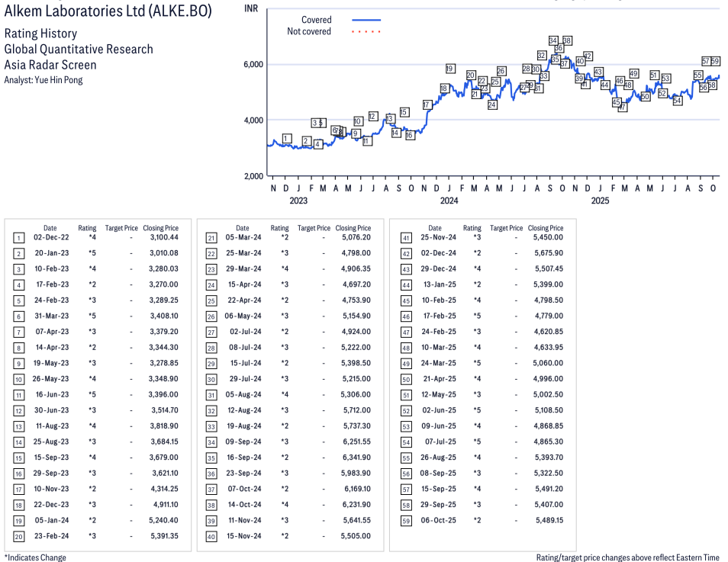Click numbered box 21 in the middle table
728x562 pixels.
[211, 239]
